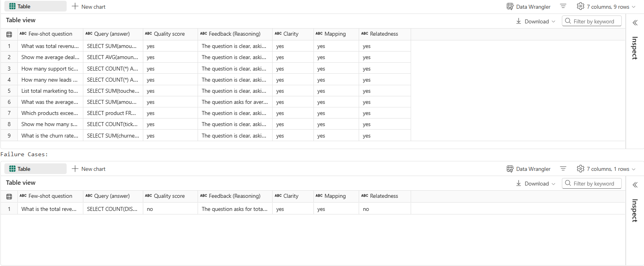Click the filter lines icon in bottom toolbar

[x=563, y=168]
